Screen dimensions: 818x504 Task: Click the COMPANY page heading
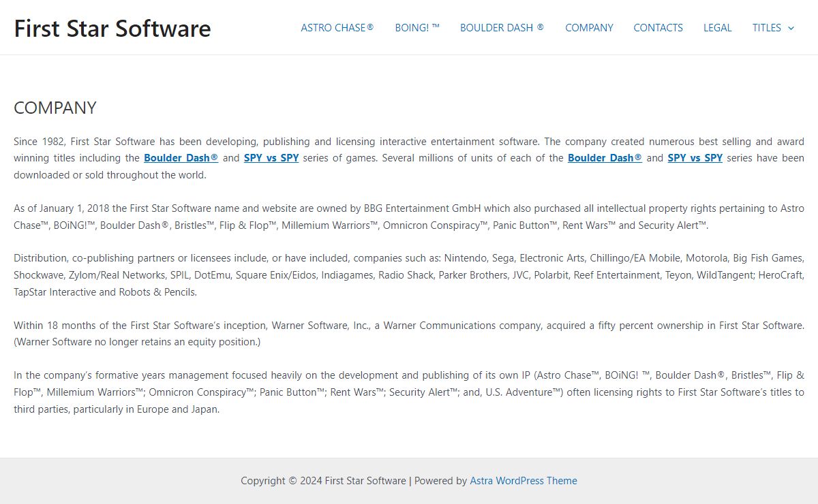pos(55,108)
